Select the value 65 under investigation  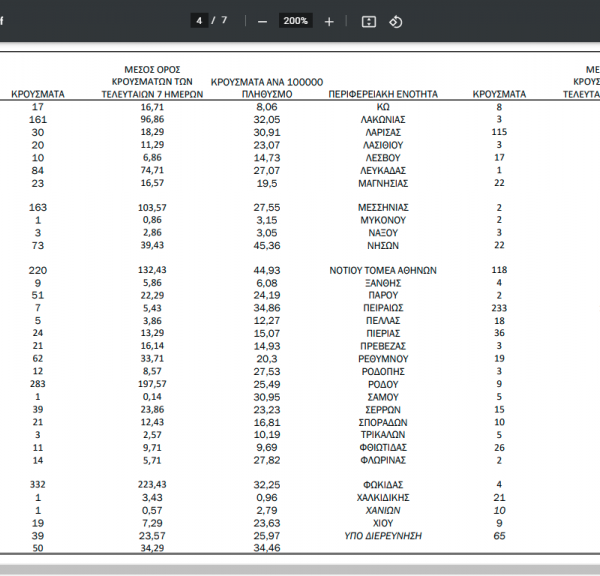pyautogui.click(x=499, y=536)
